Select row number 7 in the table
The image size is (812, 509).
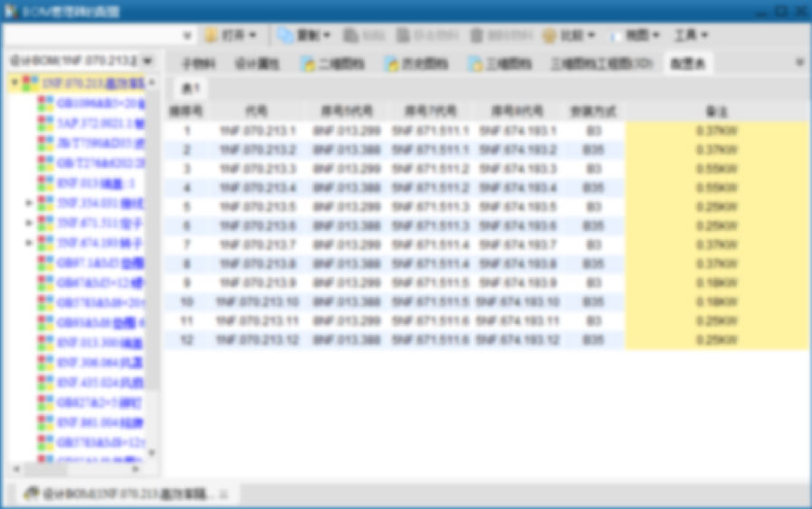click(x=186, y=245)
